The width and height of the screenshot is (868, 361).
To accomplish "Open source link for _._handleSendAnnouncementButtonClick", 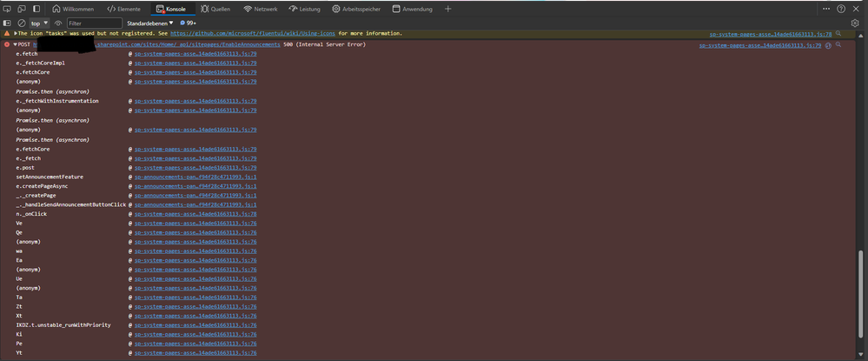I will [195, 204].
